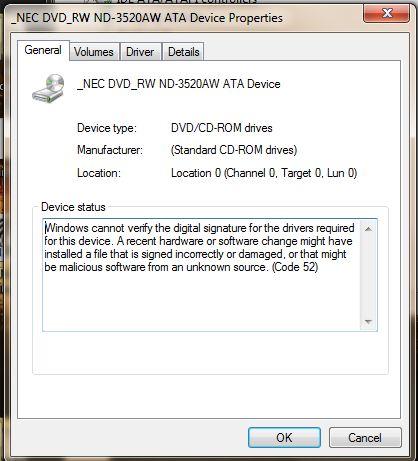Switch to the Volumes tab
The width and height of the screenshot is (418, 461).
[94, 52]
